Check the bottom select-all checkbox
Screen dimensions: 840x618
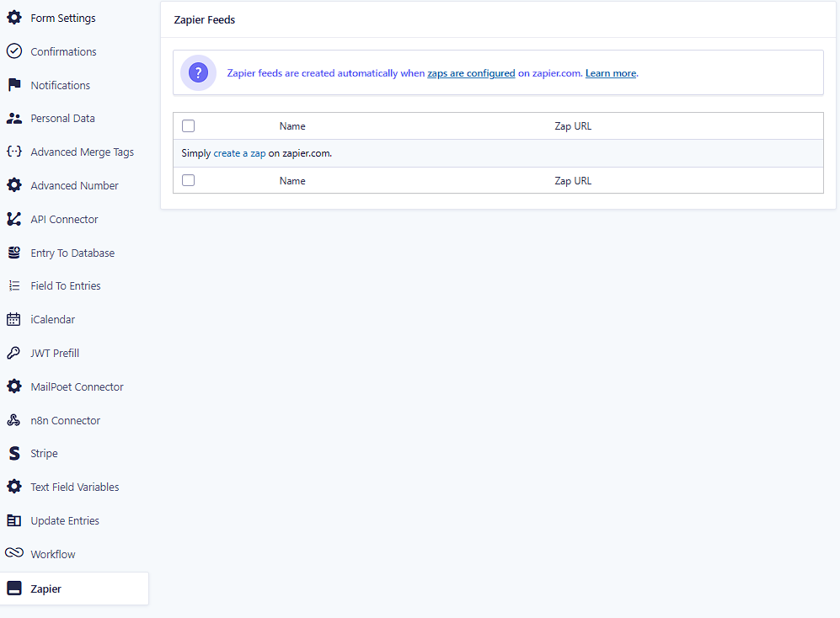[x=188, y=179]
